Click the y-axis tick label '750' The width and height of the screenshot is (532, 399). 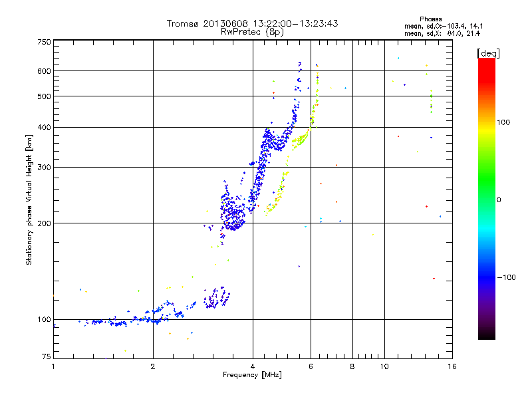[45, 42]
